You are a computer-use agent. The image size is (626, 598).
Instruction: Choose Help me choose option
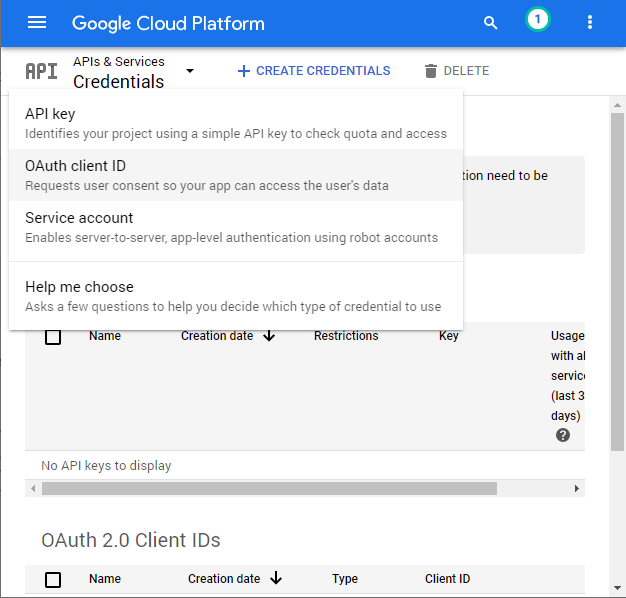click(x=236, y=296)
